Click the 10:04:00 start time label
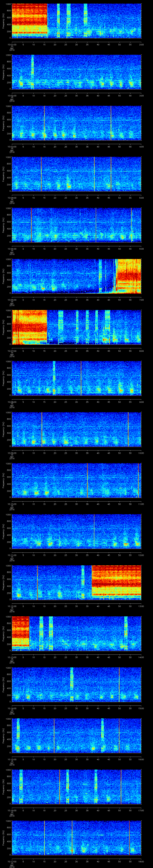153x868 pixels. pyautogui.click(x=12, y=198)
